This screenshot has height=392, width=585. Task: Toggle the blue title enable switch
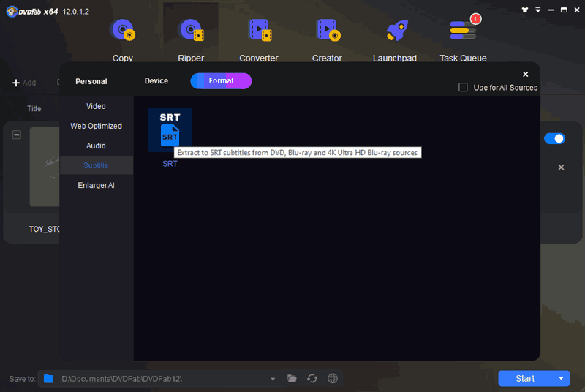[554, 138]
